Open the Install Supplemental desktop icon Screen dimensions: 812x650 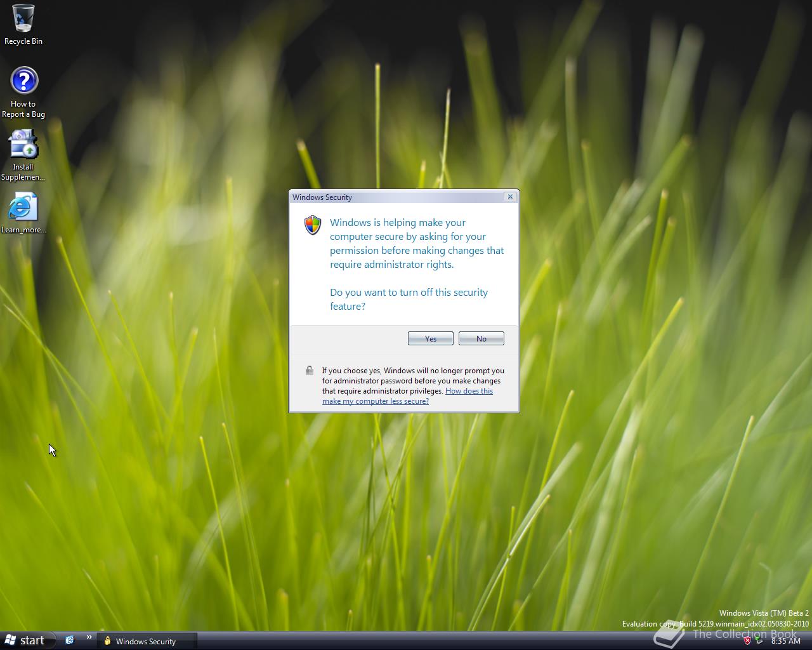tap(23, 155)
